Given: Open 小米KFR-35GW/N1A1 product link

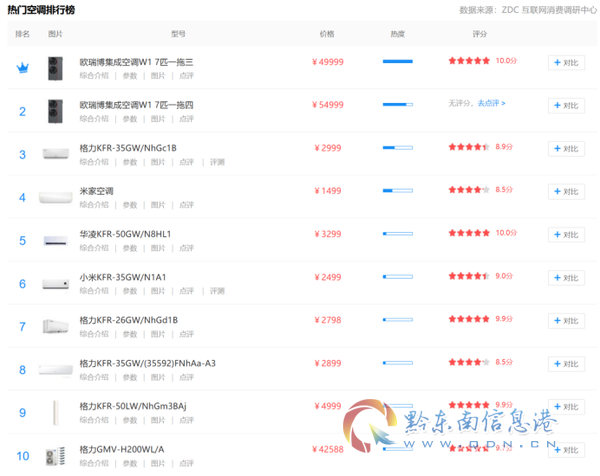Looking at the screenshot, I should point(123,277).
